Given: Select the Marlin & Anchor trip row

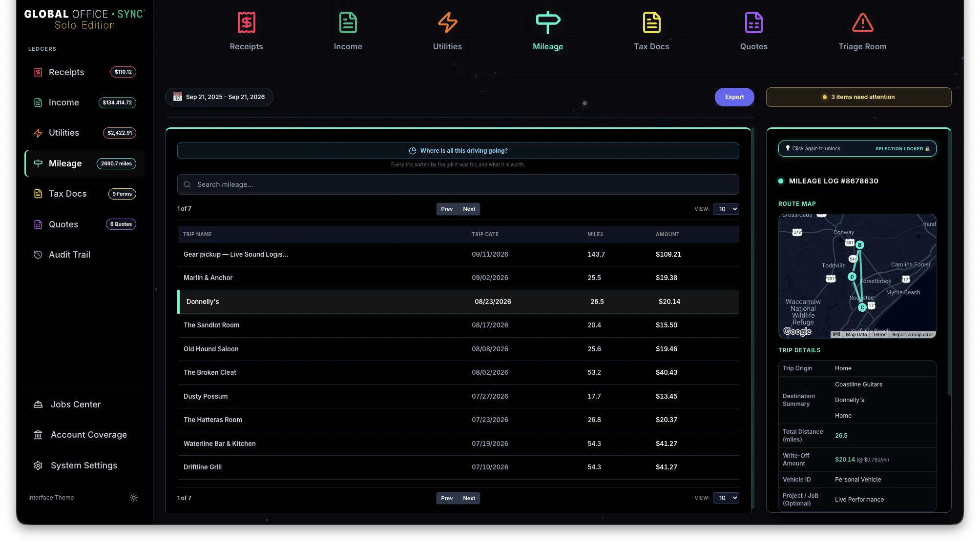Looking at the screenshot, I should coord(458,278).
